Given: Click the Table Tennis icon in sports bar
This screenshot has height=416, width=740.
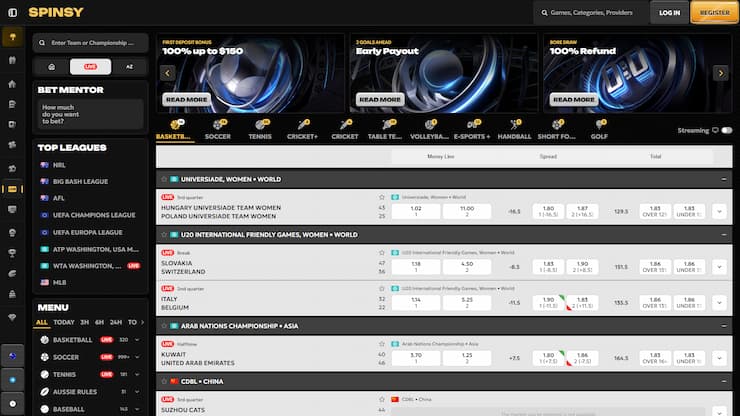Looking at the screenshot, I should [387, 125].
